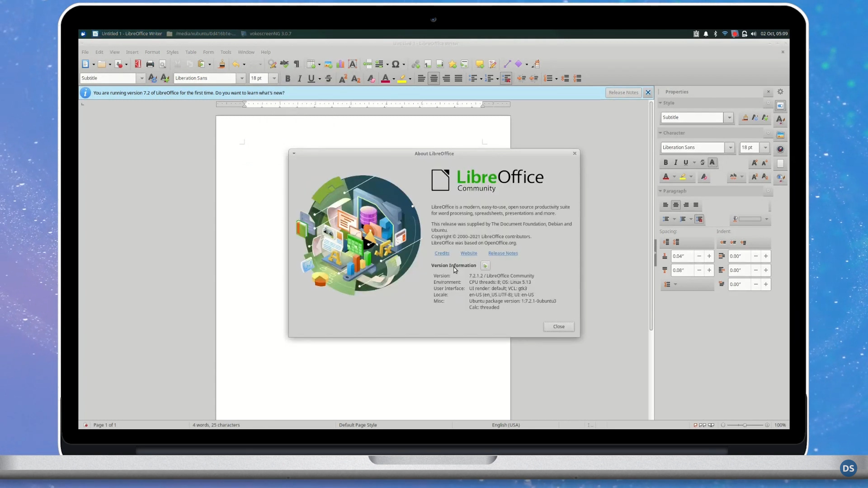
Task: Toggle Bold in the formatting toolbar
Action: coord(288,79)
